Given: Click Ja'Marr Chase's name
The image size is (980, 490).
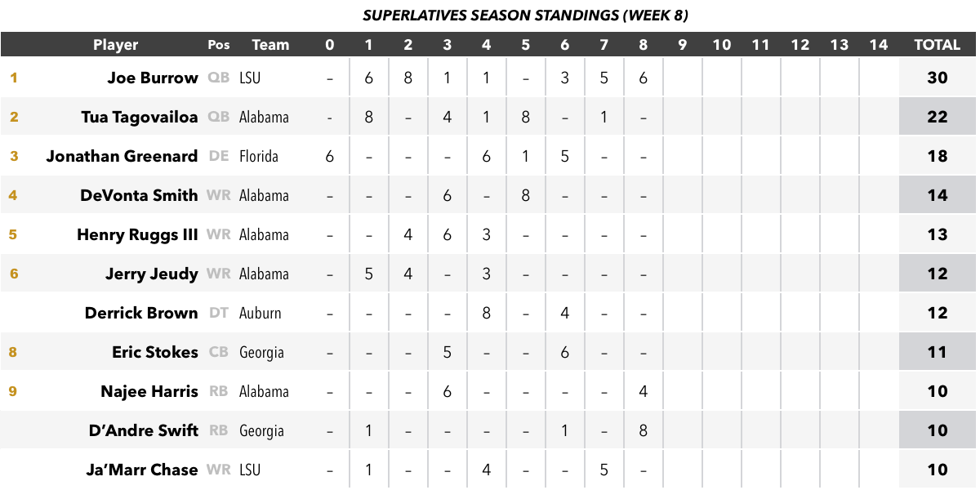Looking at the screenshot, I should (142, 470).
